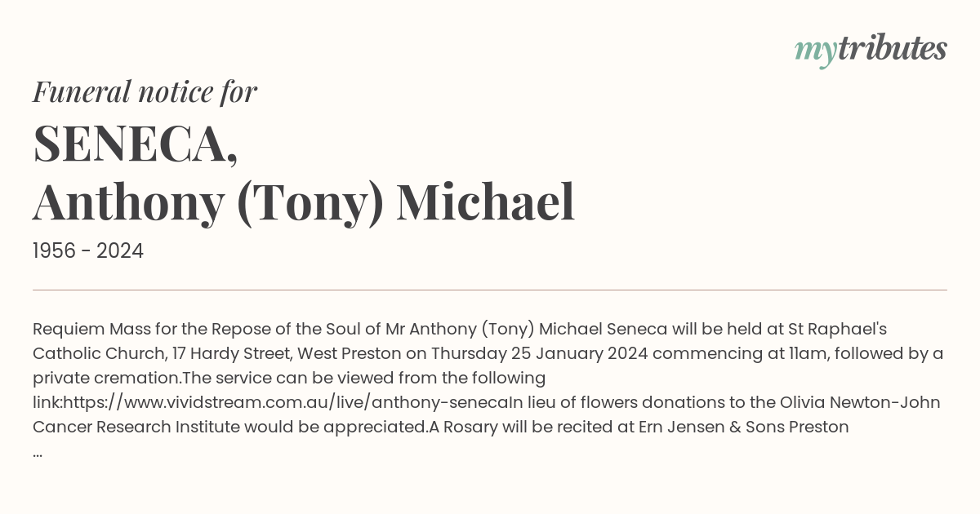Select the 'Funeral notice for' heading
The width and height of the screenshot is (980, 514).
pyautogui.click(x=145, y=91)
